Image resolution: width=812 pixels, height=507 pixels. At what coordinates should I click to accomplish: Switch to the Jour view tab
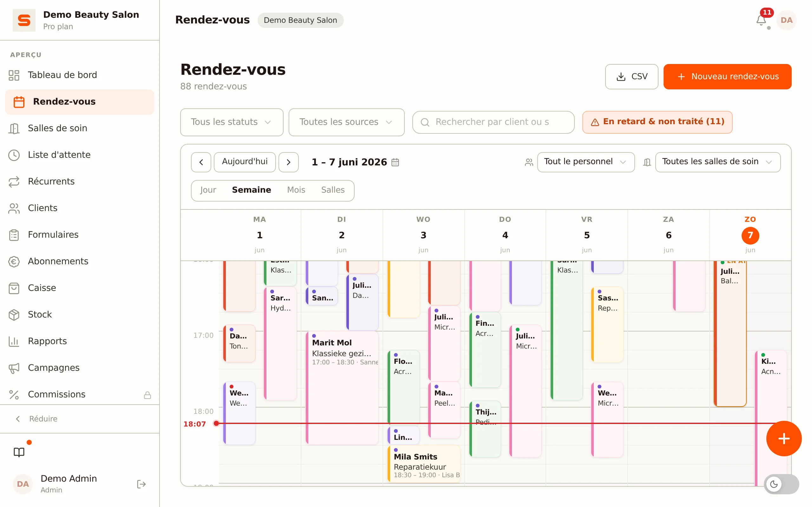(x=208, y=190)
